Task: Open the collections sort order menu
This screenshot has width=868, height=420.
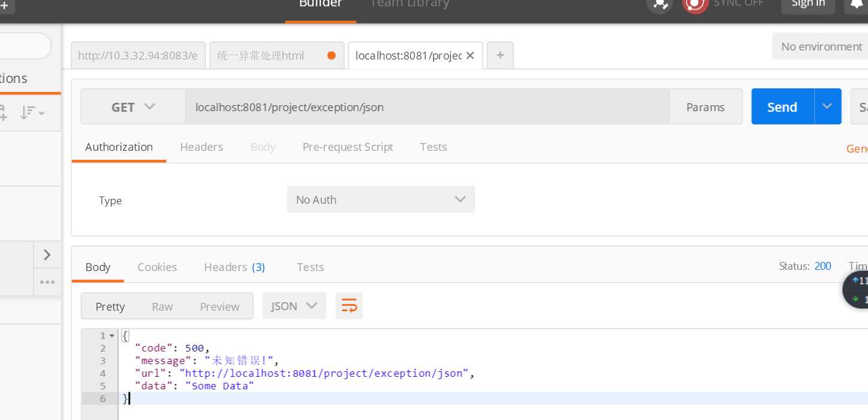Action: (x=32, y=112)
